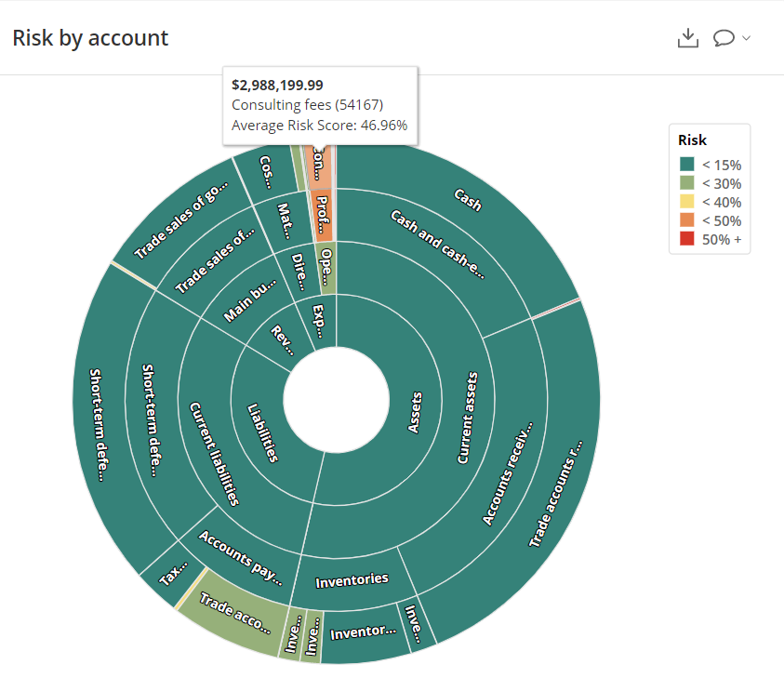This screenshot has height=678, width=784.
Task: Click the Inventories ring segment
Action: pos(351,580)
